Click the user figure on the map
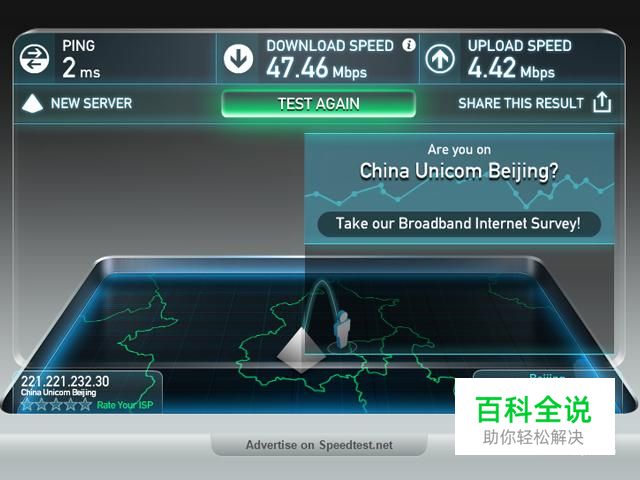 coord(342,331)
